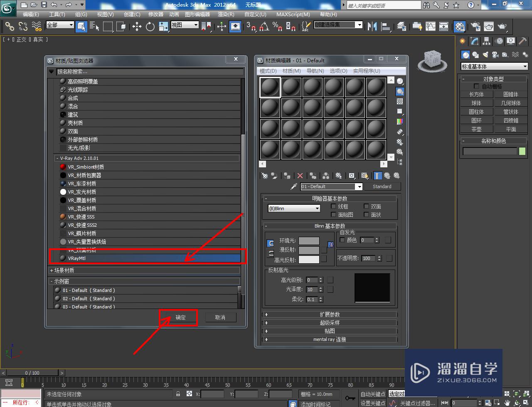Click the 高光反射 color swatch
The image size is (532, 407).
pos(309,260)
